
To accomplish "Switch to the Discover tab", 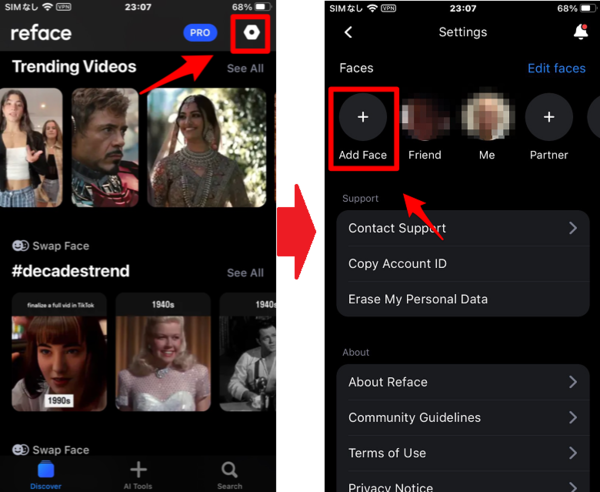I will coord(46,475).
